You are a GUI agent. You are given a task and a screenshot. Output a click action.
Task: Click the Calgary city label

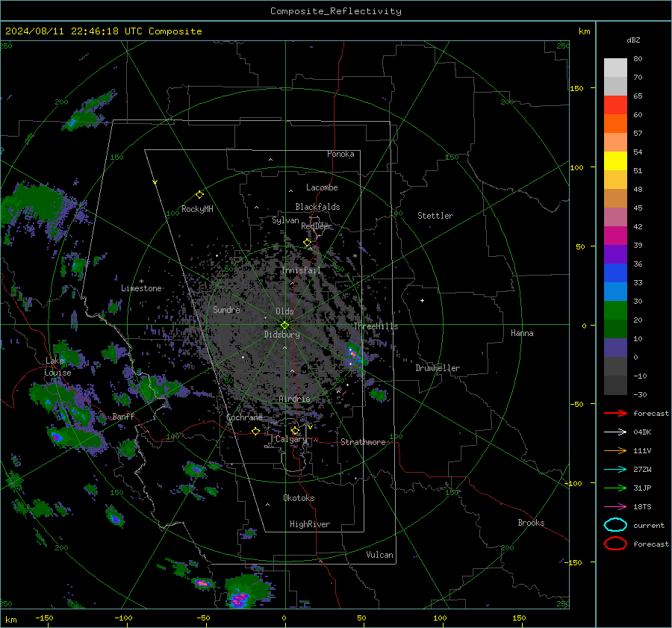(291, 439)
